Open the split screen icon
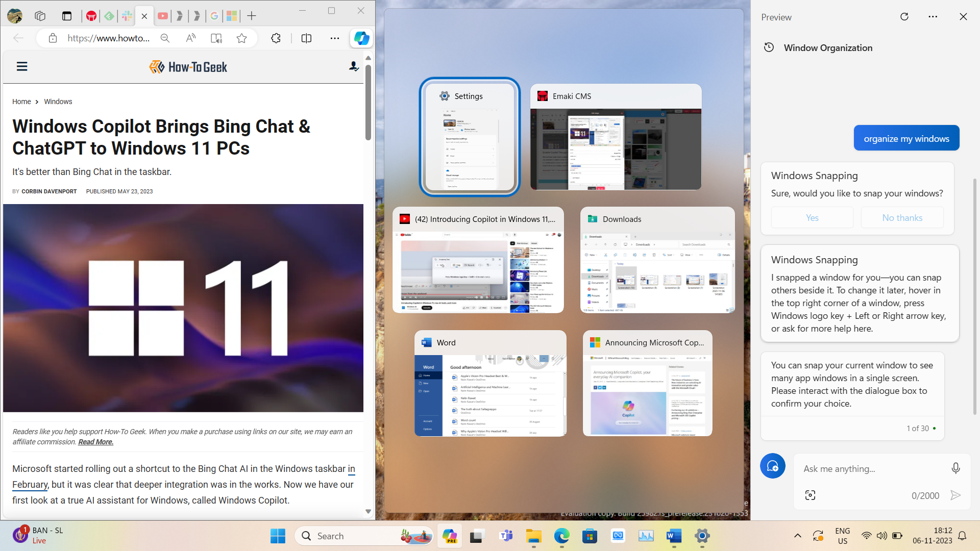This screenshot has height=551, width=980. click(306, 38)
